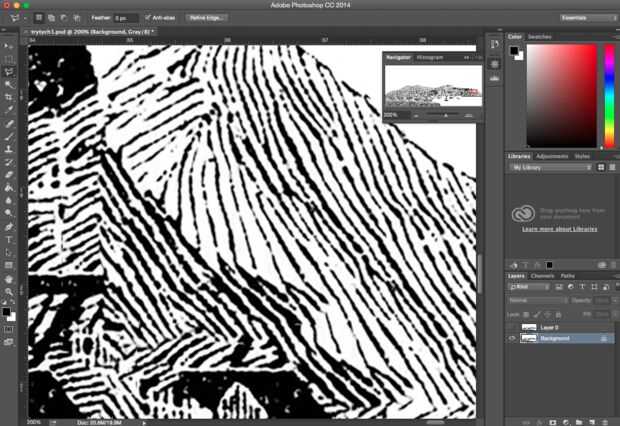The height and width of the screenshot is (426, 620).
Task: Switch to the Swatches tab
Action: pos(539,37)
